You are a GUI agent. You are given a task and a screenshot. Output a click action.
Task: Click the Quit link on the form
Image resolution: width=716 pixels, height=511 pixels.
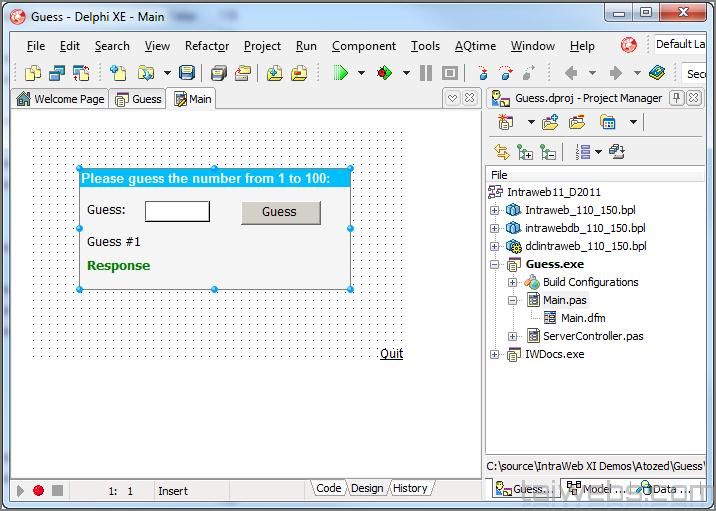[x=391, y=353]
